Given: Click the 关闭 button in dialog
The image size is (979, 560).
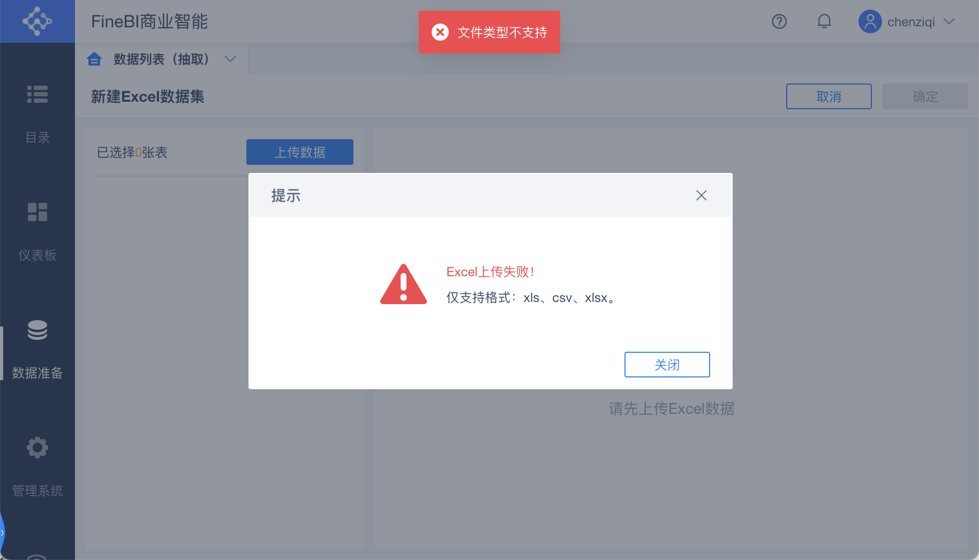Looking at the screenshot, I should point(667,365).
